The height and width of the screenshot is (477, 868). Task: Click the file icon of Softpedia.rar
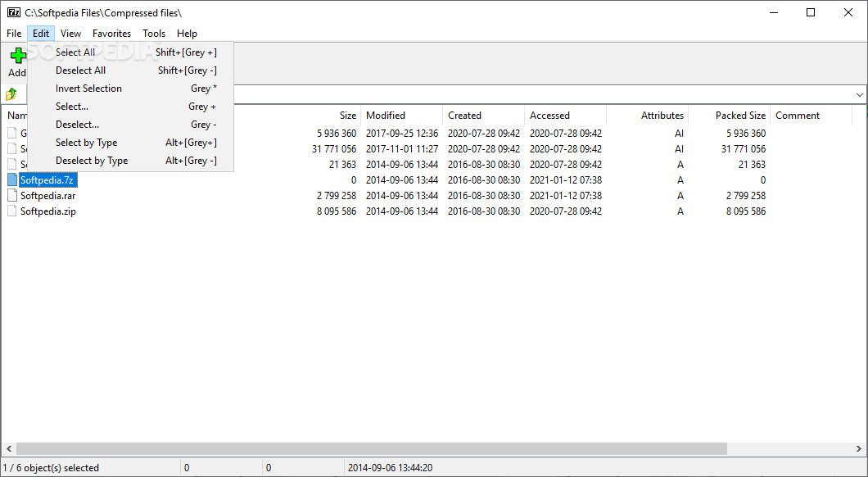coord(12,195)
